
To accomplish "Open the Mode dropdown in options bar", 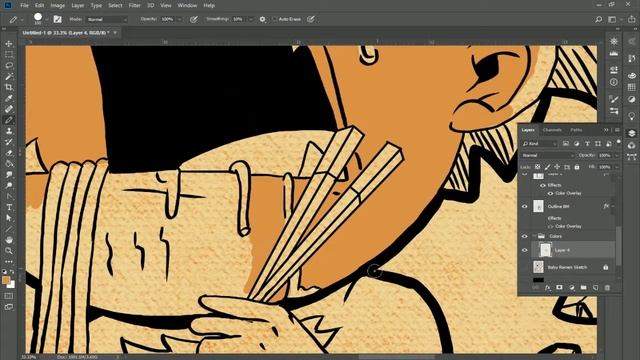I will click(107, 19).
